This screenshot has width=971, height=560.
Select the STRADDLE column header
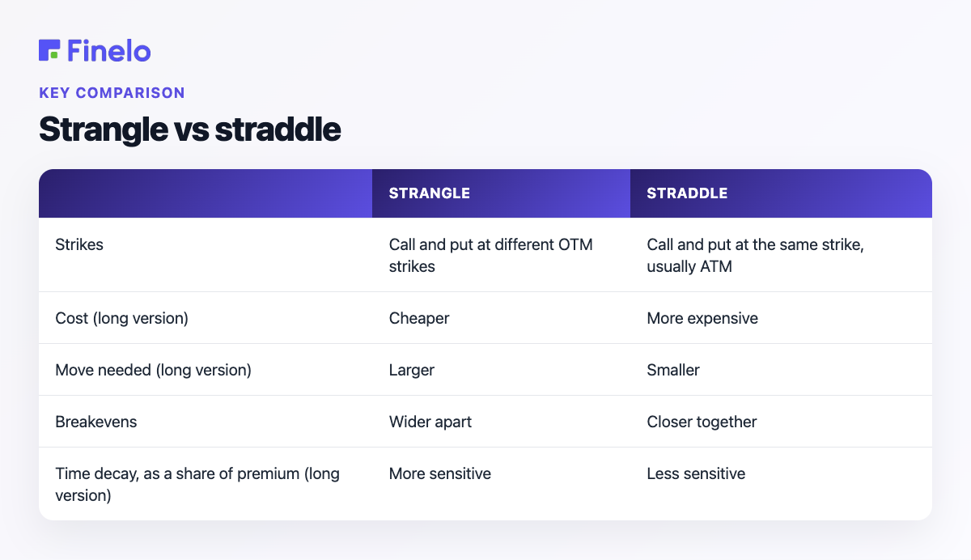pos(687,193)
